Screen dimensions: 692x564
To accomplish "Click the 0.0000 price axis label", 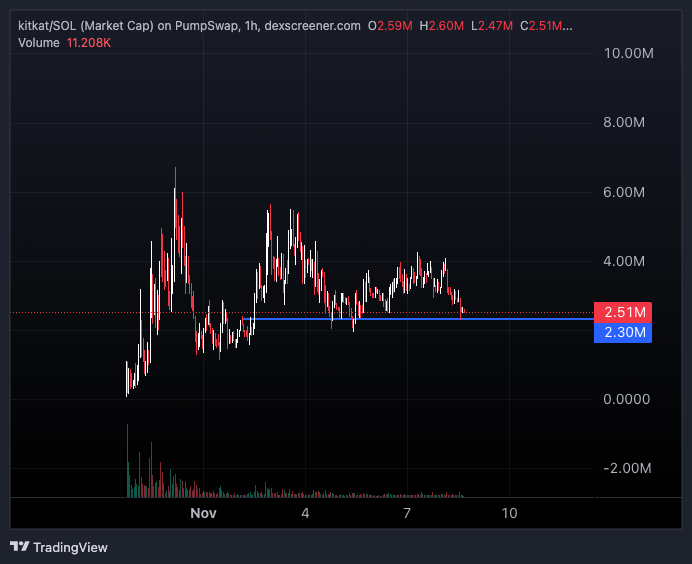I will tap(627, 399).
